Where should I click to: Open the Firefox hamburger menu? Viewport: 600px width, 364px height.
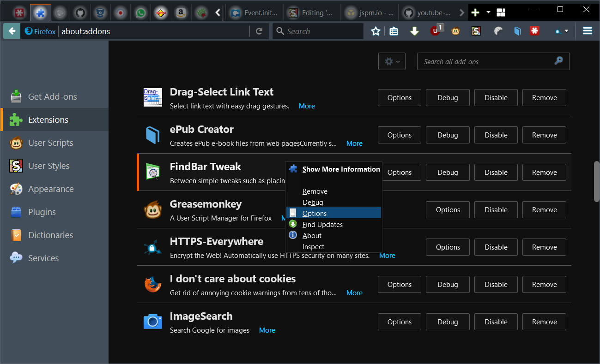click(588, 31)
